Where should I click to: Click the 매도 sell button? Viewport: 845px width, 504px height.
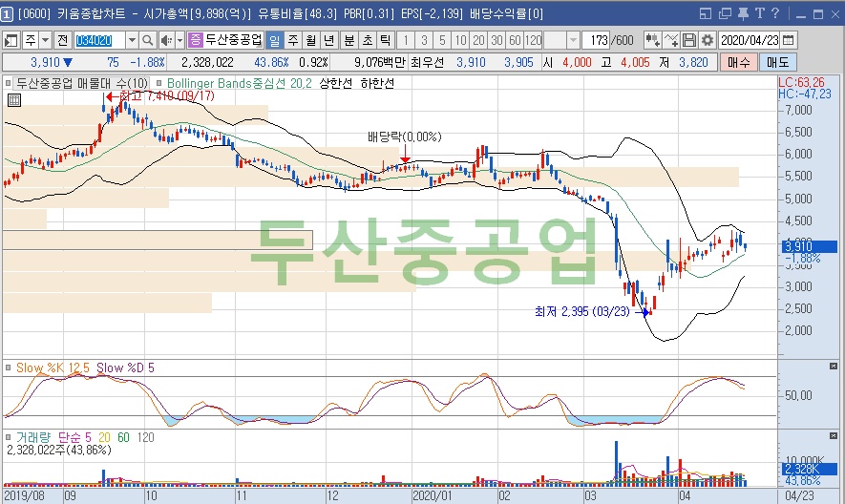tap(777, 63)
